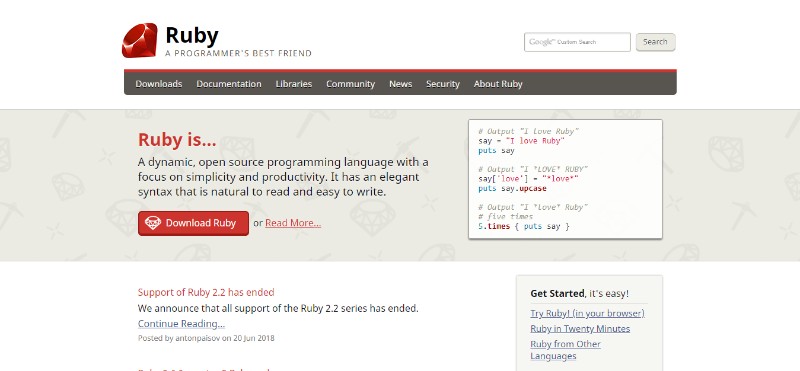Click the gem icon inside Download Ruby button

(153, 223)
